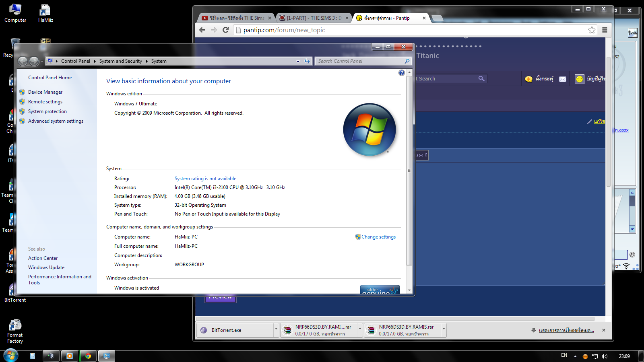Open the media player taskbar icon

(70, 356)
